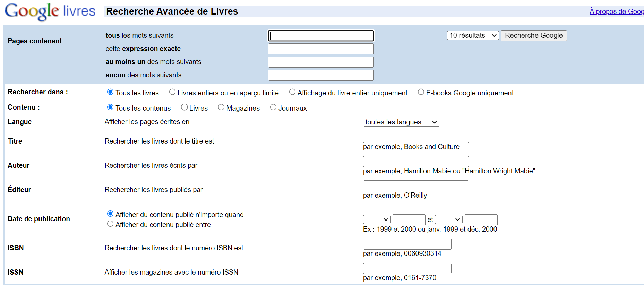
Task: Click the 'par exemple, 0060930314' hint
Action: [x=402, y=253]
